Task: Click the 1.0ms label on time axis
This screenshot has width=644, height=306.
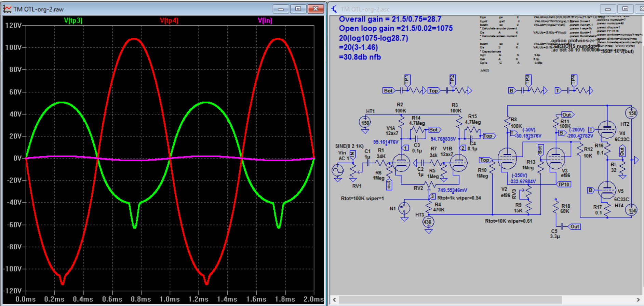Action: pos(170,299)
